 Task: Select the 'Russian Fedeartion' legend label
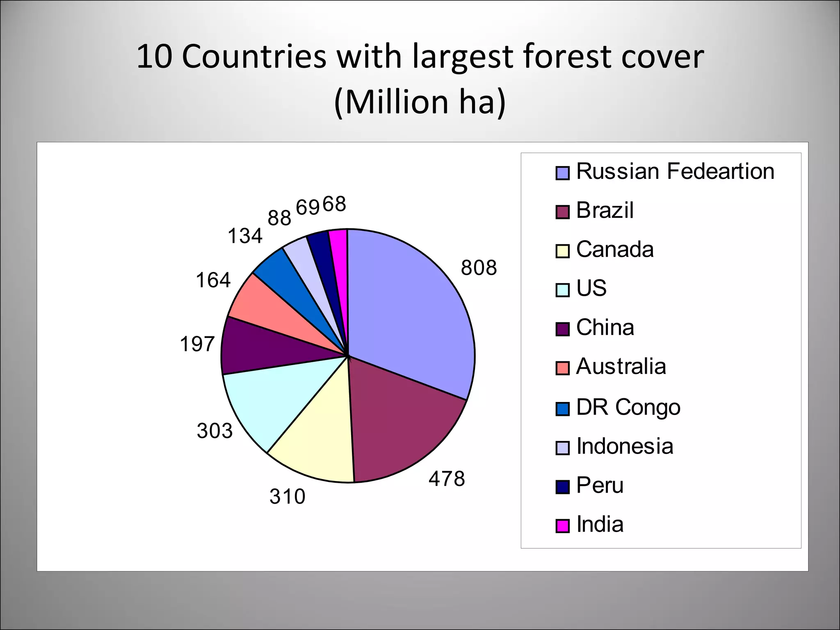[675, 171]
